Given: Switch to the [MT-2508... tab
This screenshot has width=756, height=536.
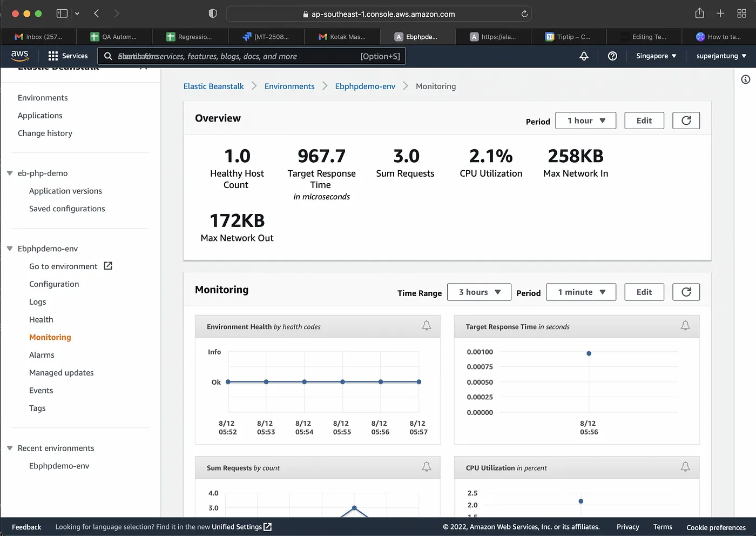Looking at the screenshot, I should click(266, 37).
